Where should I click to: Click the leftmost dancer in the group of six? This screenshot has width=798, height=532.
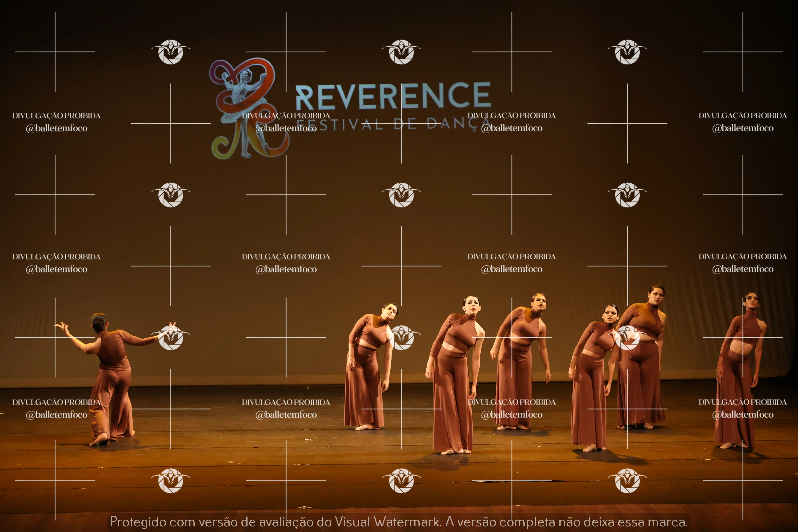pos(368,366)
